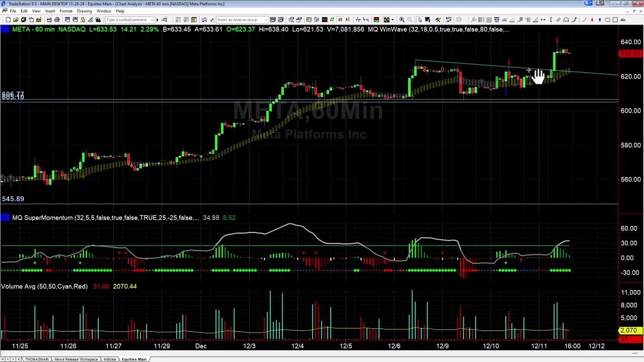Click the Print icon in toolbar
The width and height of the screenshot is (644, 362).
pos(57,20)
